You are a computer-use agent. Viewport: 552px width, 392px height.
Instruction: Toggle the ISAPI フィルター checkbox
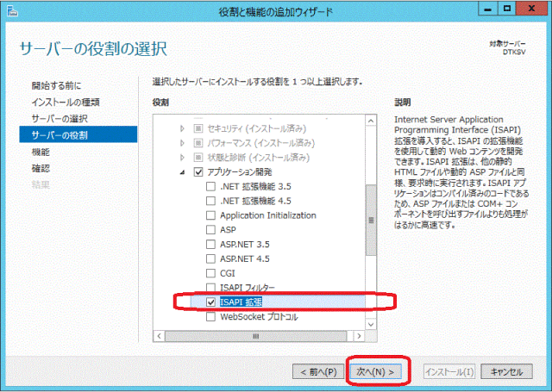pos(210,287)
